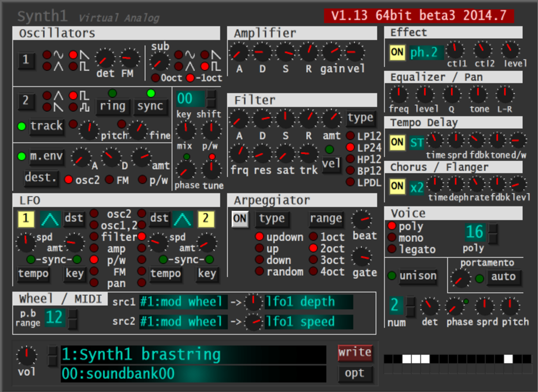Click the write button
The image size is (538, 392).
pos(355,353)
